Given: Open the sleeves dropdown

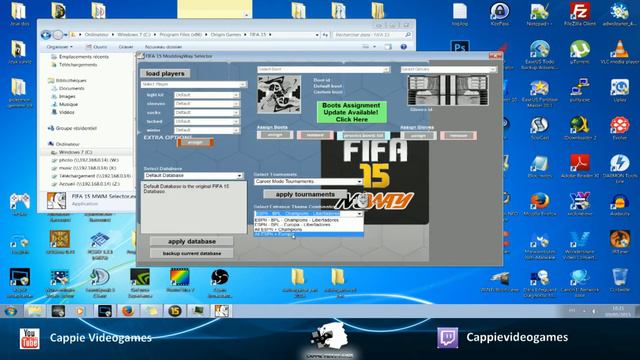Looking at the screenshot, I should [207, 104].
